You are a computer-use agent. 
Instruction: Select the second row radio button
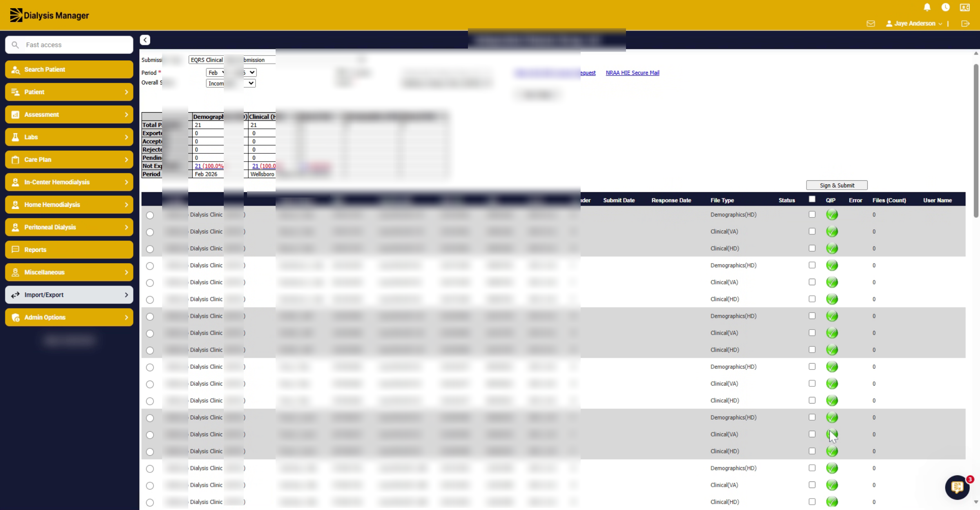(150, 232)
